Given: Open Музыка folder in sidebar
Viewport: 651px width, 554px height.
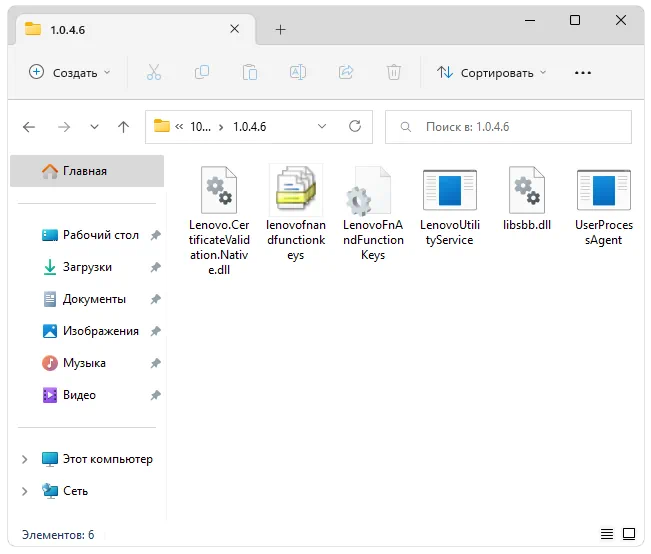Looking at the screenshot, I should pyautogui.click(x=74, y=363).
